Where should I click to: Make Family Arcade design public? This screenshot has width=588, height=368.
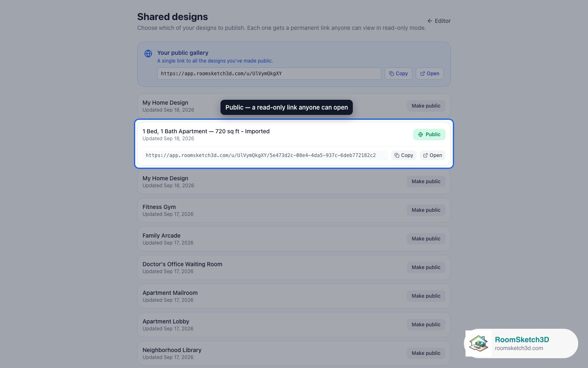[x=426, y=239]
